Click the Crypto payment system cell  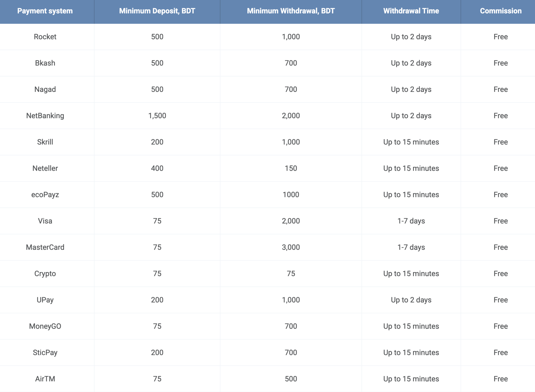tap(45, 274)
